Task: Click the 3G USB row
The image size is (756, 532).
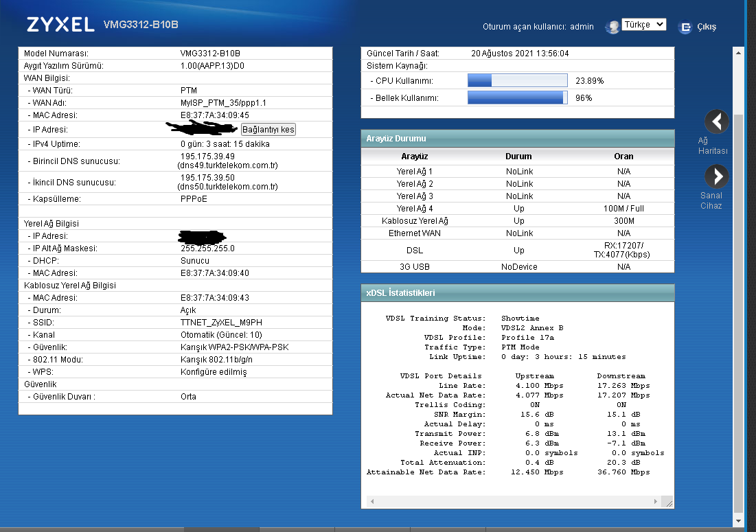Action: click(517, 267)
